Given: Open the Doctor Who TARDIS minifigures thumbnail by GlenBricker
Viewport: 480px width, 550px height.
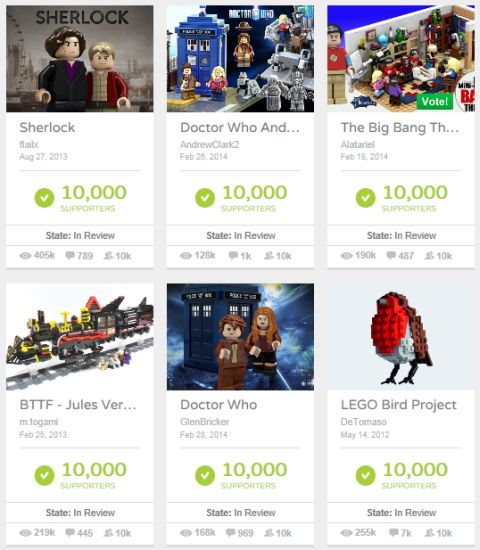Looking at the screenshot, I should [240, 337].
